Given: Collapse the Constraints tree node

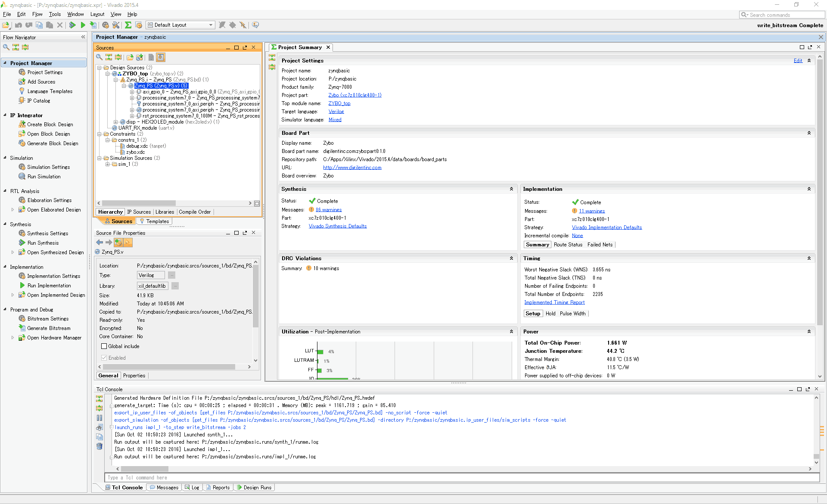Looking at the screenshot, I should [x=99, y=134].
